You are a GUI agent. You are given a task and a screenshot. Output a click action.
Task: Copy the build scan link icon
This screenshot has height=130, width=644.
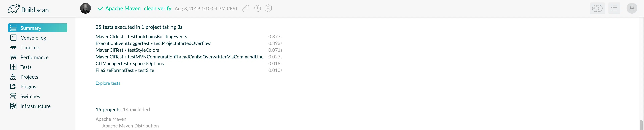(246, 9)
